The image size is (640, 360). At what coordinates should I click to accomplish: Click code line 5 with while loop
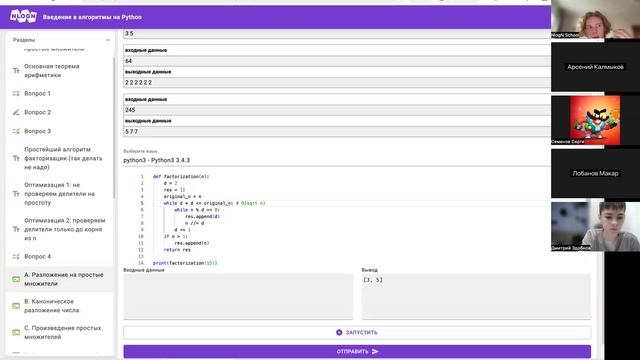click(x=214, y=203)
